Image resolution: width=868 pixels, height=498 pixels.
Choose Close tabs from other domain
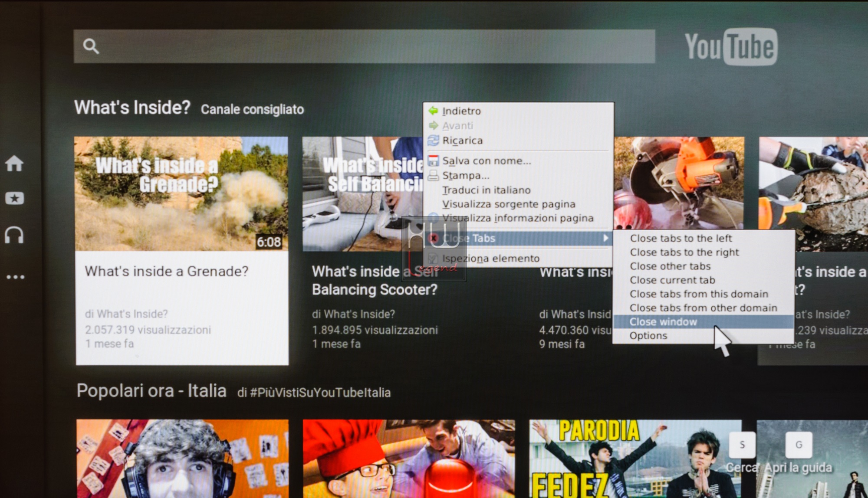coord(704,308)
